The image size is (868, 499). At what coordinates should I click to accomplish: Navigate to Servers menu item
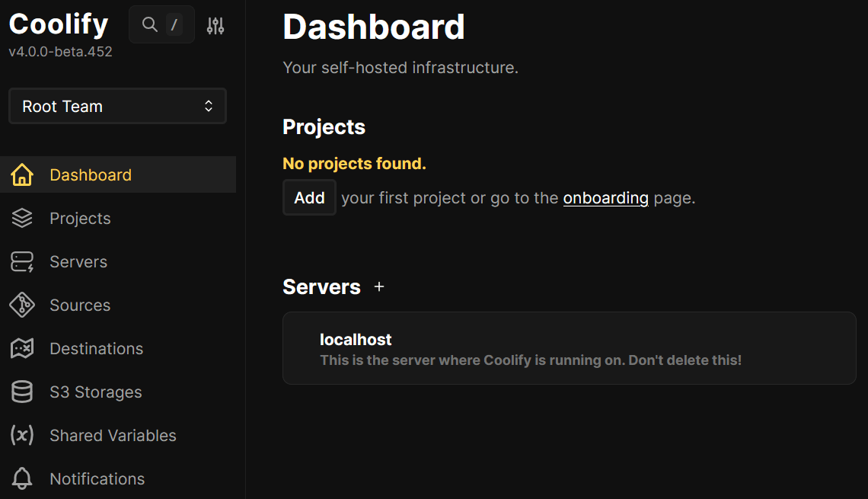tap(78, 262)
